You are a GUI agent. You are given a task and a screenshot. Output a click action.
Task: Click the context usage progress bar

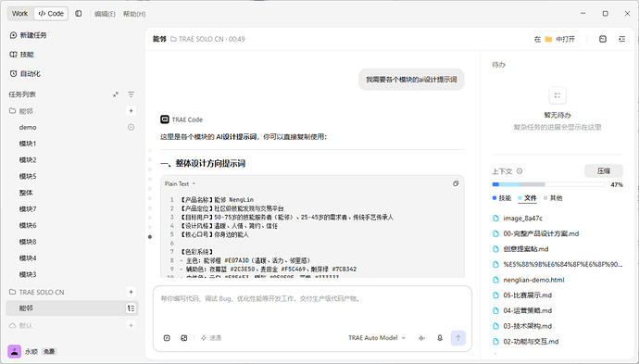coord(548,184)
